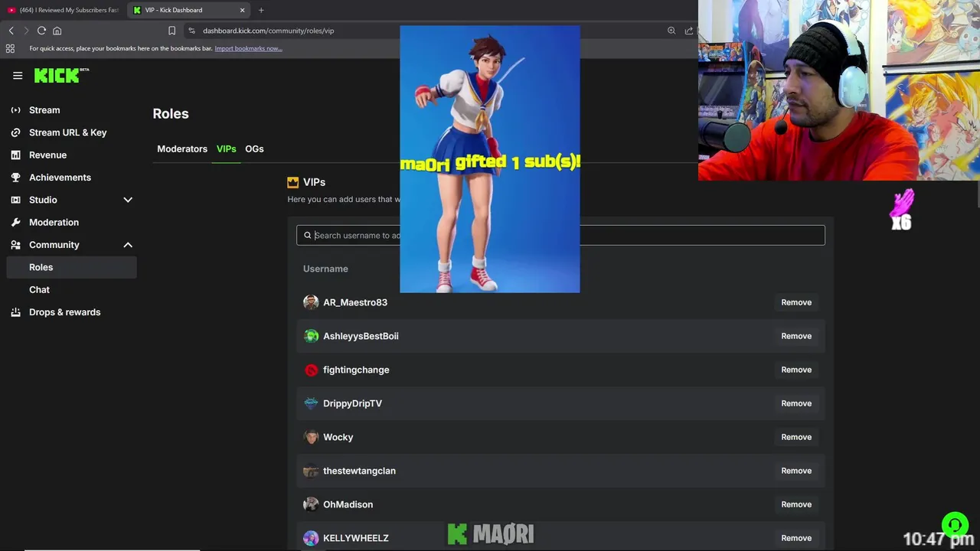Viewport: 980px width, 551px height.
Task: Click the Stream broadcast icon in sidebar
Action: tap(15, 110)
